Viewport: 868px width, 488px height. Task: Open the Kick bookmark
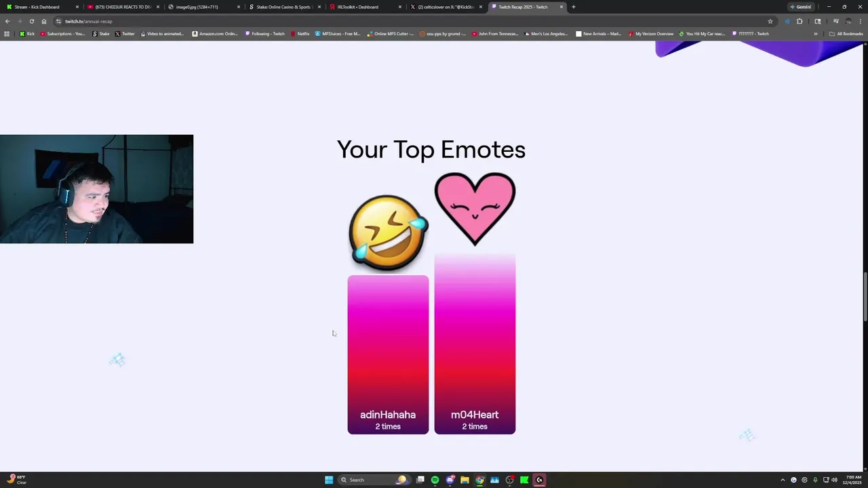[x=27, y=34]
